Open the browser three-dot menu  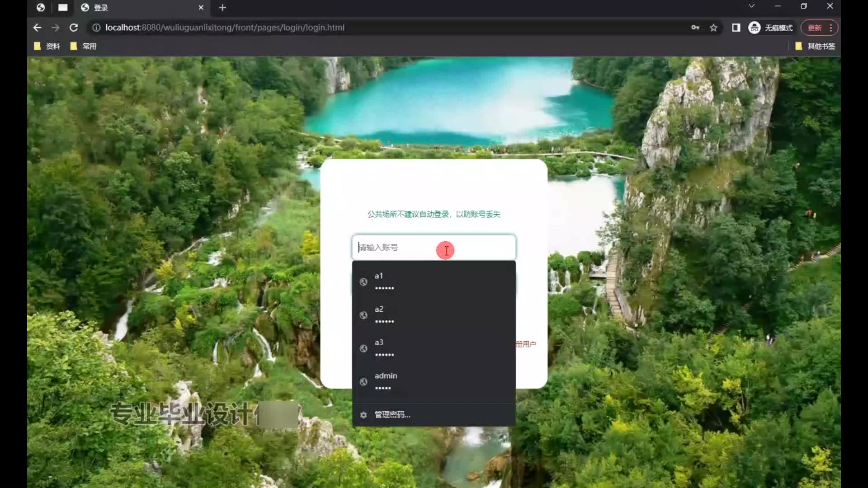coord(831,28)
